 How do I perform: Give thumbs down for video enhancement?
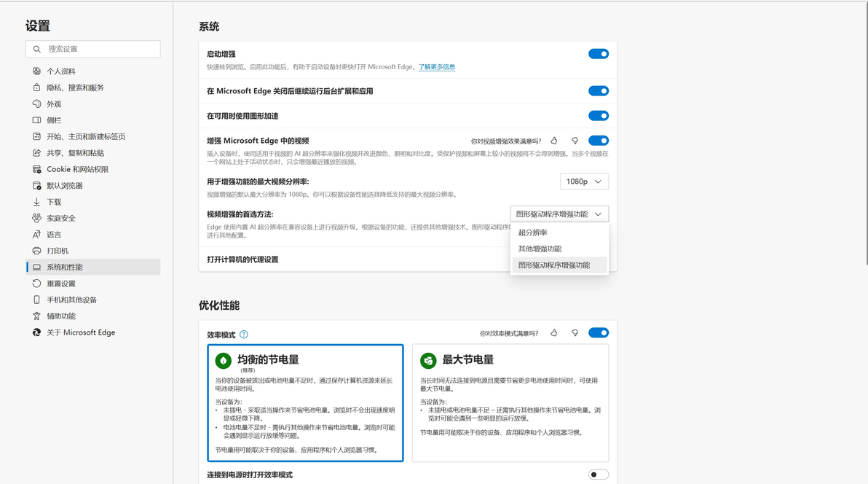click(575, 141)
